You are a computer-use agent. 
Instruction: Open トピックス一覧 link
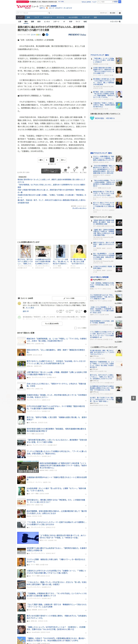115,21
